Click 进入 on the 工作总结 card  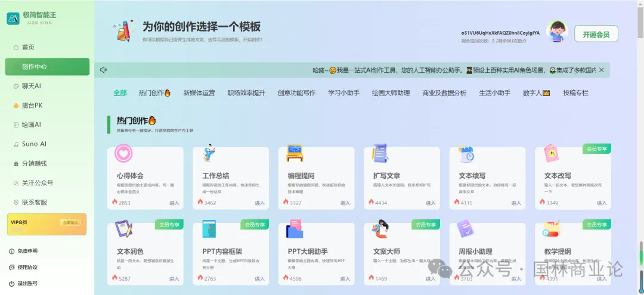259,203
